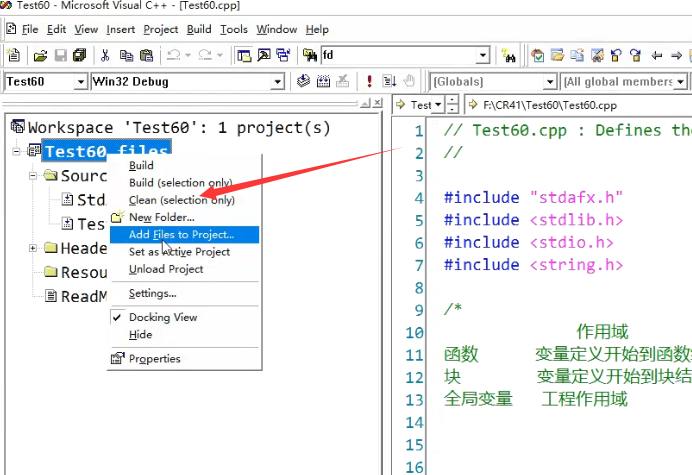The height and width of the screenshot is (475, 692).
Task: Collapse the Test60 files project node
Action: (x=17, y=150)
